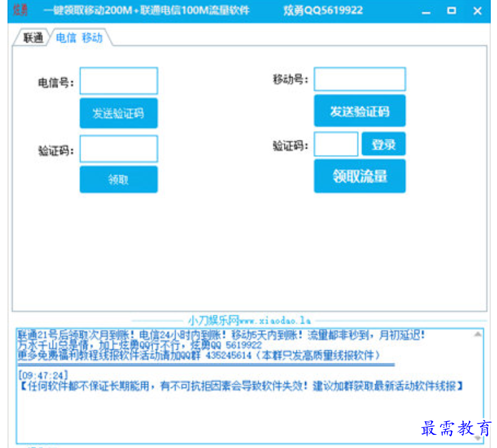497x448 pixels.
Task: Click the 移动号 input field
Action: pyautogui.click(x=359, y=79)
